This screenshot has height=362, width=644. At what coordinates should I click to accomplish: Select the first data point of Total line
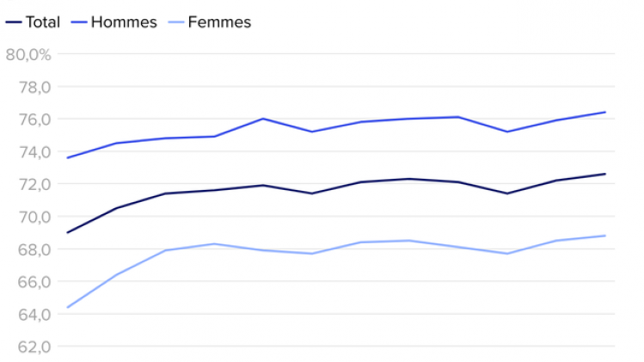click(x=67, y=232)
